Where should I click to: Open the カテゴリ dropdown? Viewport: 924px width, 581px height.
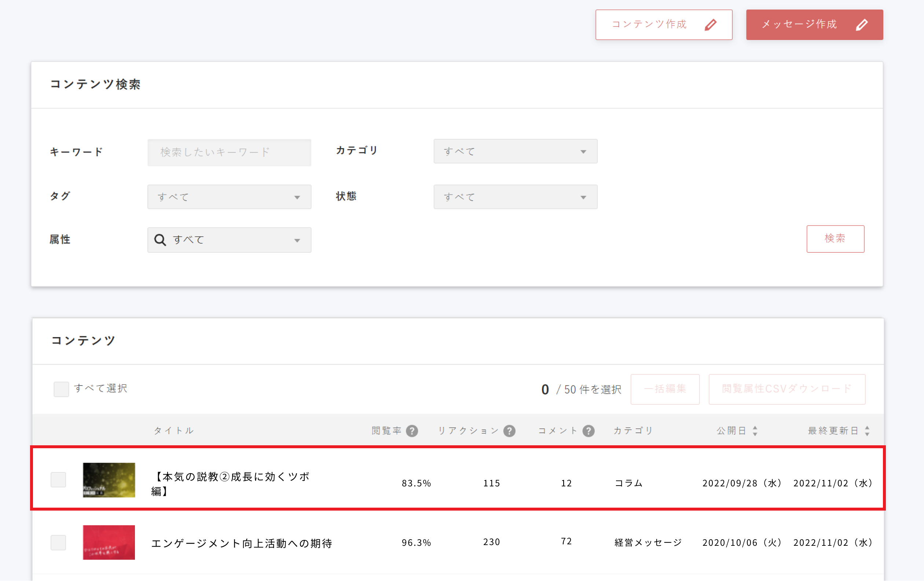515,151
